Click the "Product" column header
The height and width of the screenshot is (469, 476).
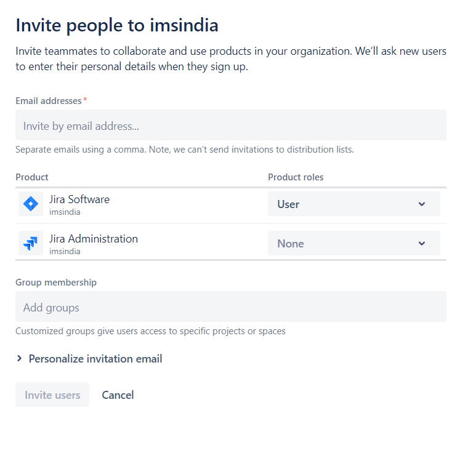tap(32, 177)
